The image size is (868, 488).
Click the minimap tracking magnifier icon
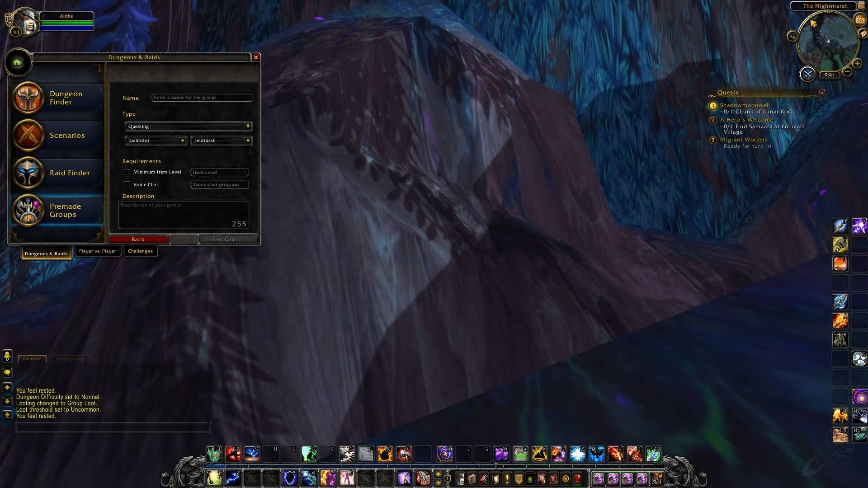pos(792,36)
